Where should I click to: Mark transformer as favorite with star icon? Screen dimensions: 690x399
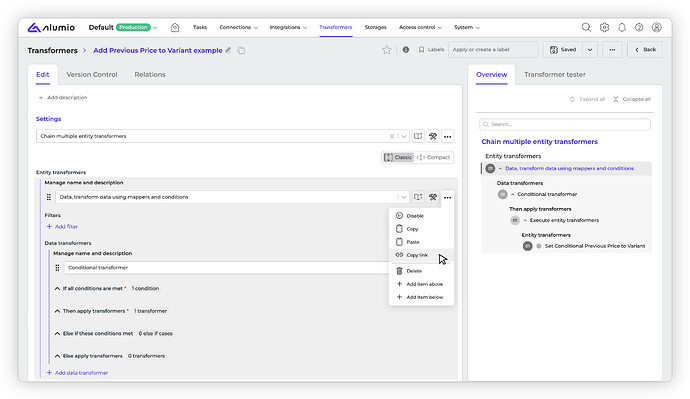[x=387, y=50]
